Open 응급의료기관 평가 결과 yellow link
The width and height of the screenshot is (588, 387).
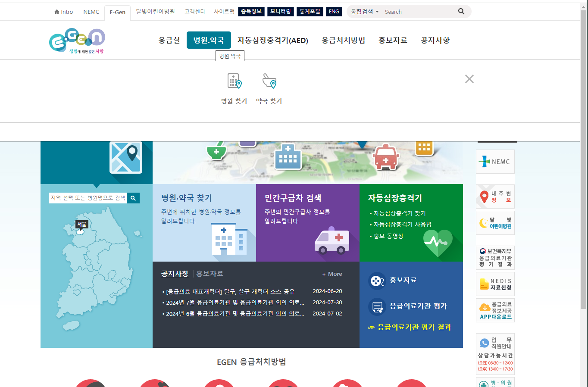point(410,327)
